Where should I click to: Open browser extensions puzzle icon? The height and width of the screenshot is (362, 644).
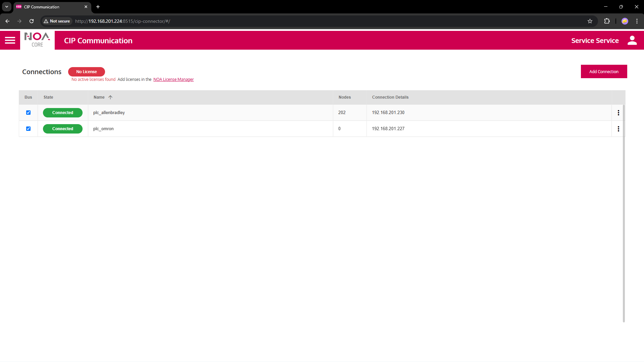[x=607, y=21]
